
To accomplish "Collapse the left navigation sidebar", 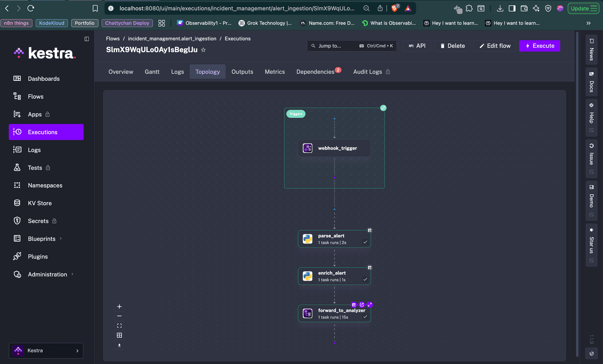I will (87, 39).
